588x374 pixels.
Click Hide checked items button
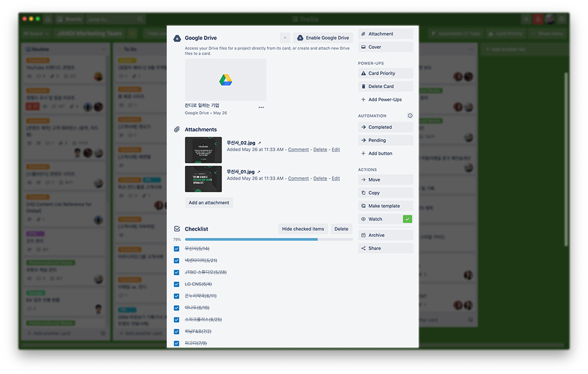pyautogui.click(x=303, y=229)
